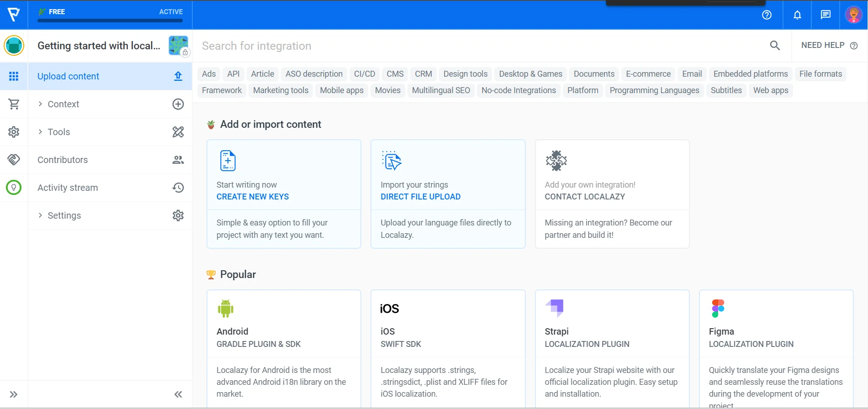The image size is (868, 409).
Task: Click the Android robot icon
Action: 226,309
